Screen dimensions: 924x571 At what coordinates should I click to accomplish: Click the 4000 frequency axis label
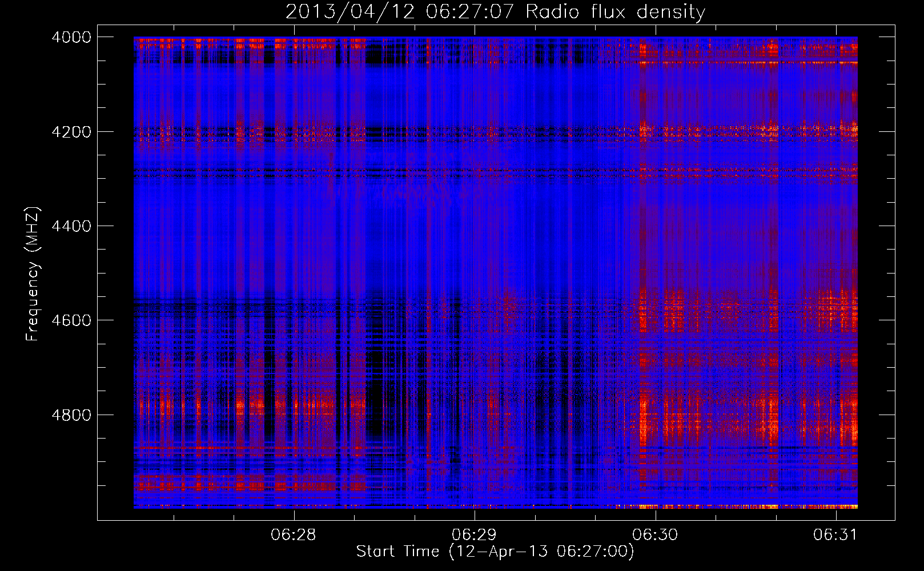[72, 37]
